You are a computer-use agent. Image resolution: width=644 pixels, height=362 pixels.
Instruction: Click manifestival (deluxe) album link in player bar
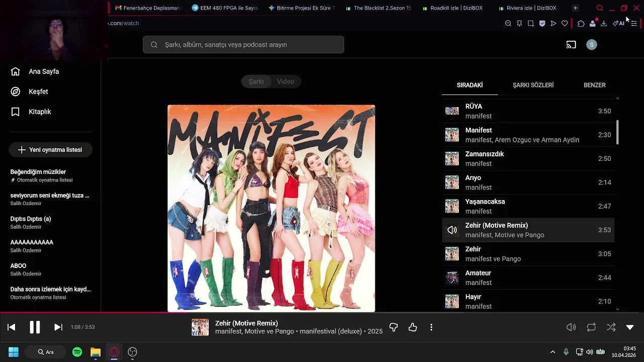click(331, 331)
